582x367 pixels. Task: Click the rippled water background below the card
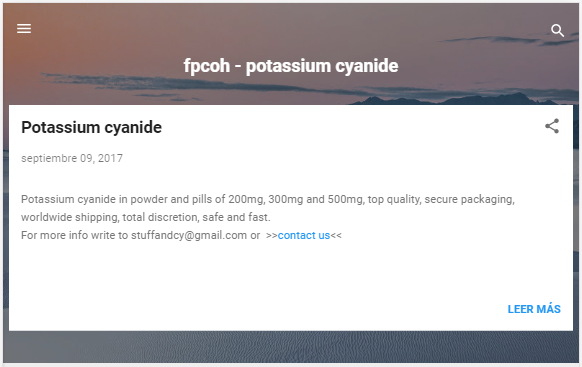[x=291, y=347]
